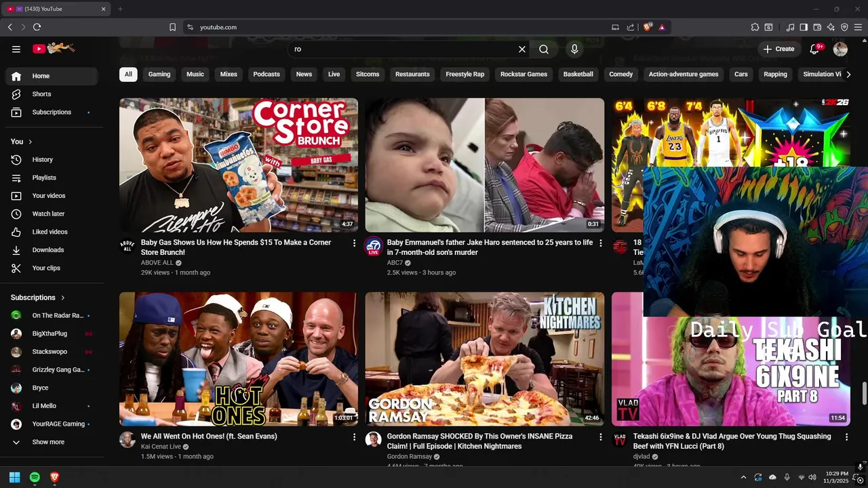Open the hamburger guide menu
Image resolution: width=868 pixels, height=488 pixels.
[x=16, y=49]
